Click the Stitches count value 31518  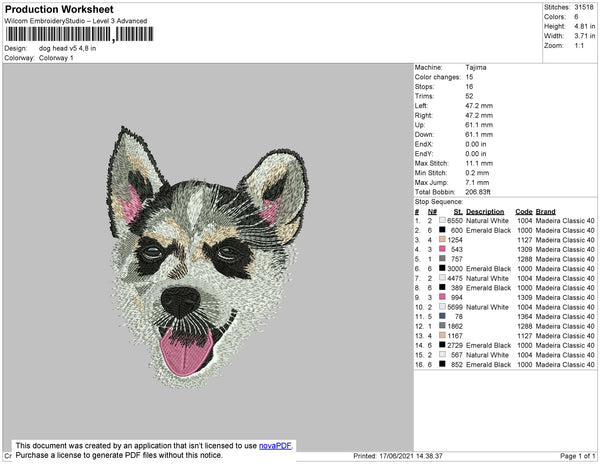585,7
